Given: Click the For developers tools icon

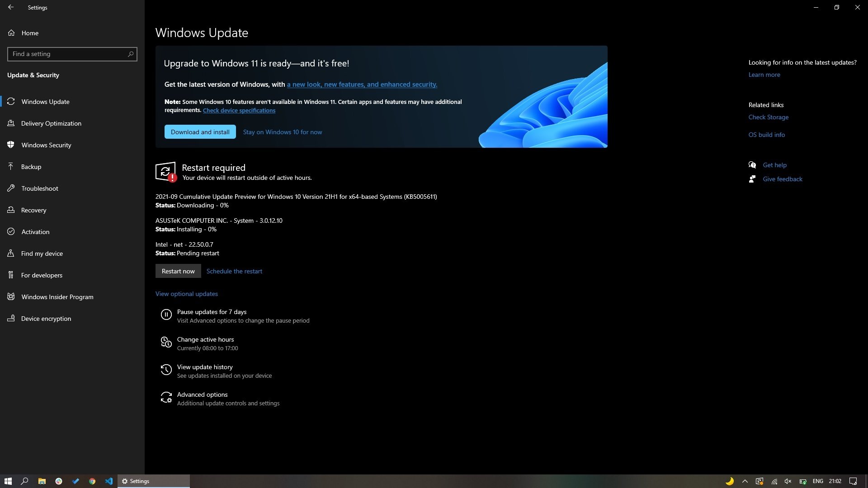Looking at the screenshot, I should pos(11,275).
